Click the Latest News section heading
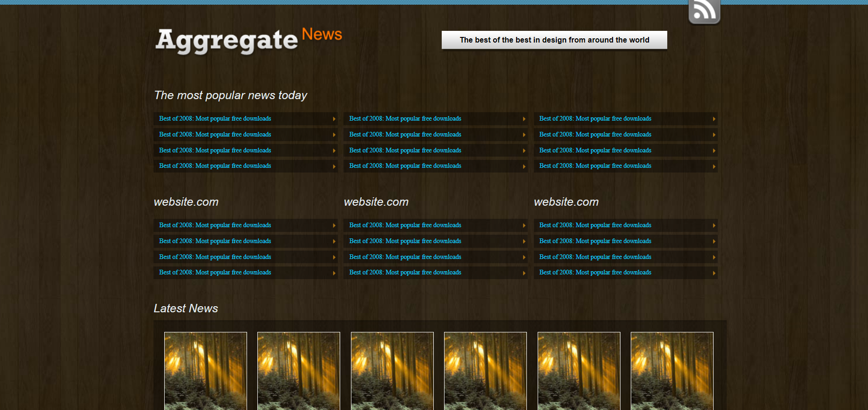 click(186, 309)
